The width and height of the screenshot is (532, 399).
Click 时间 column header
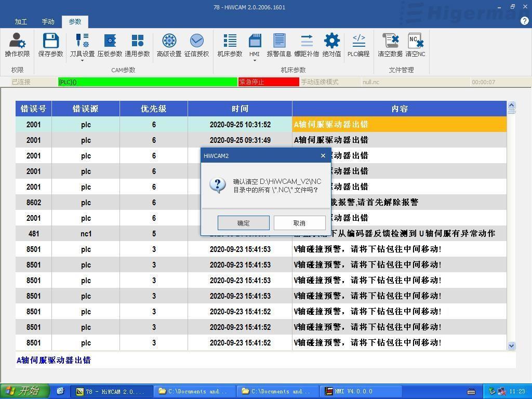click(240, 109)
